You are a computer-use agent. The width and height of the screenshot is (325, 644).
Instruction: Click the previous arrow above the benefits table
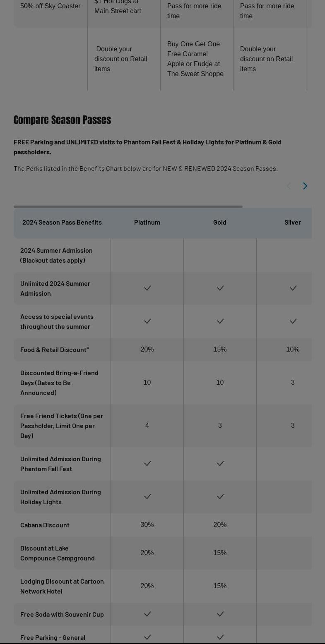[x=289, y=186]
